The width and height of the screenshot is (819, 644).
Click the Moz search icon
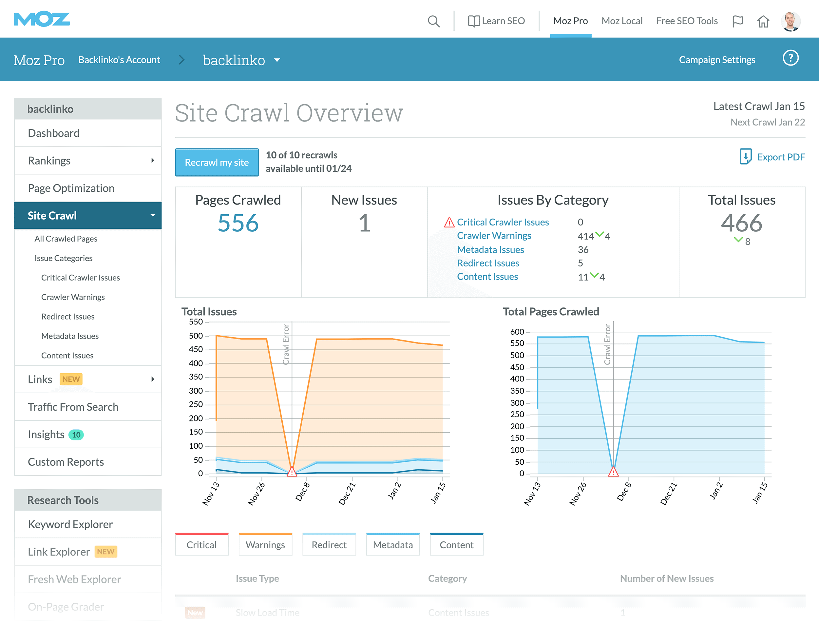click(433, 21)
